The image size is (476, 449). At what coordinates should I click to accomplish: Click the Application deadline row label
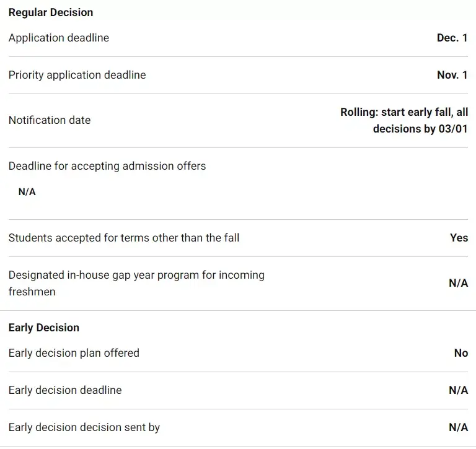coord(59,38)
